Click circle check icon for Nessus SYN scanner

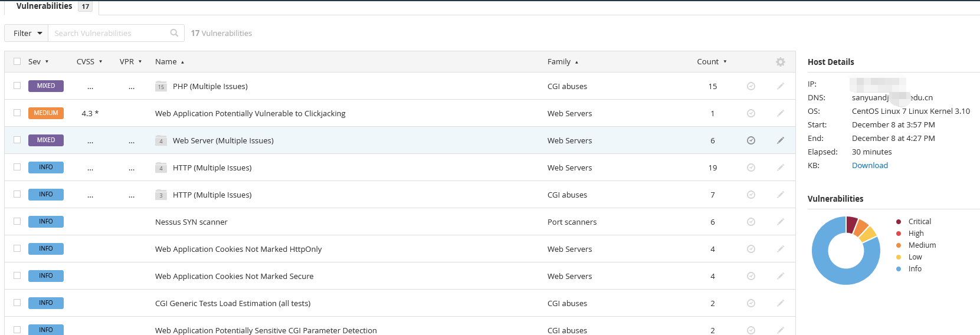(750, 222)
